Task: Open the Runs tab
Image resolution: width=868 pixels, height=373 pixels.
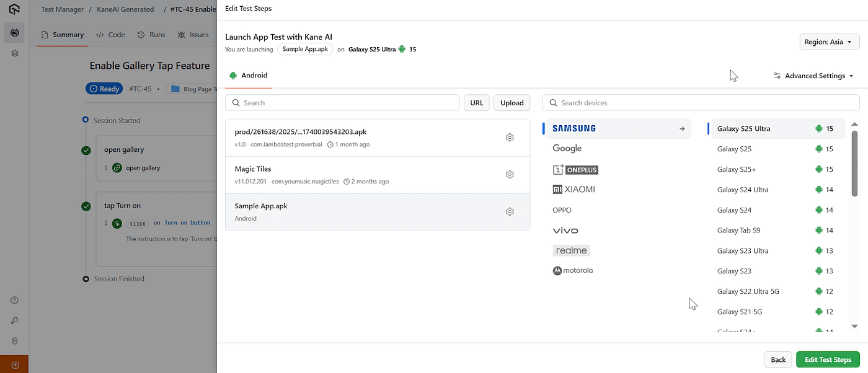Action: 151,35
